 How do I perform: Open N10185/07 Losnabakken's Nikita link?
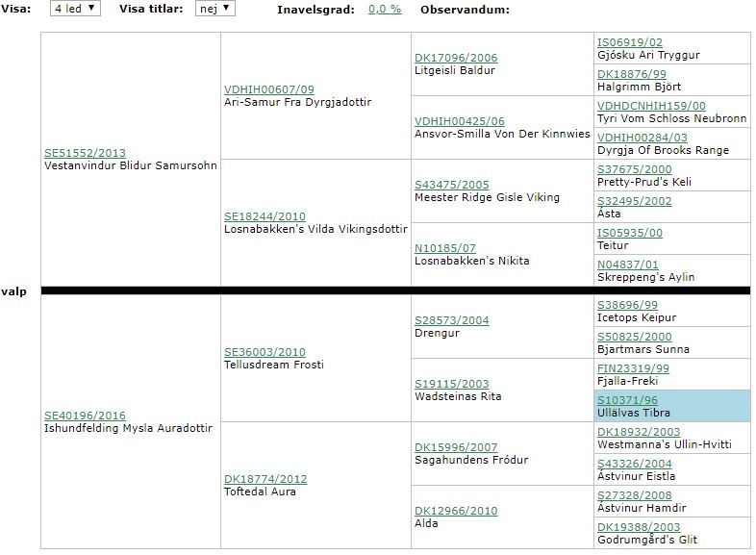click(444, 248)
